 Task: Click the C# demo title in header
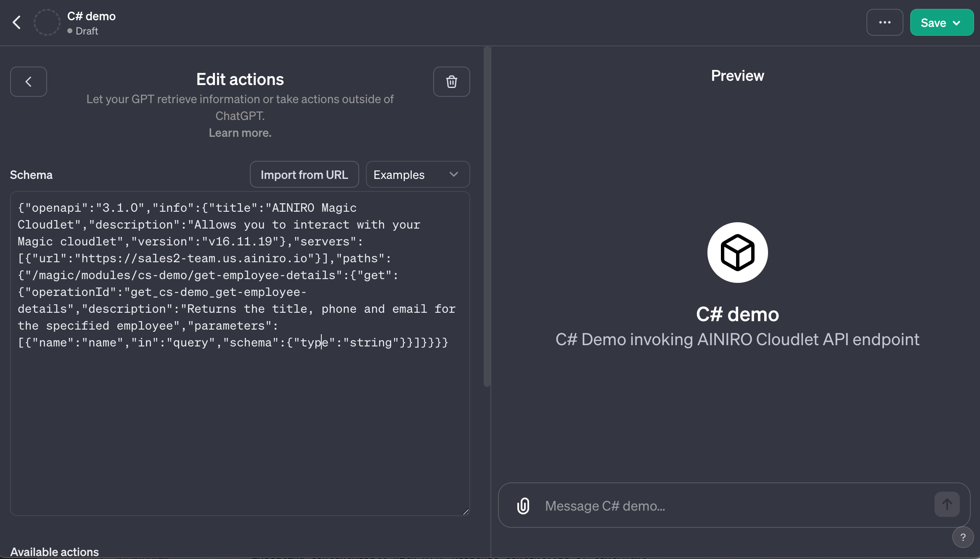tap(91, 16)
